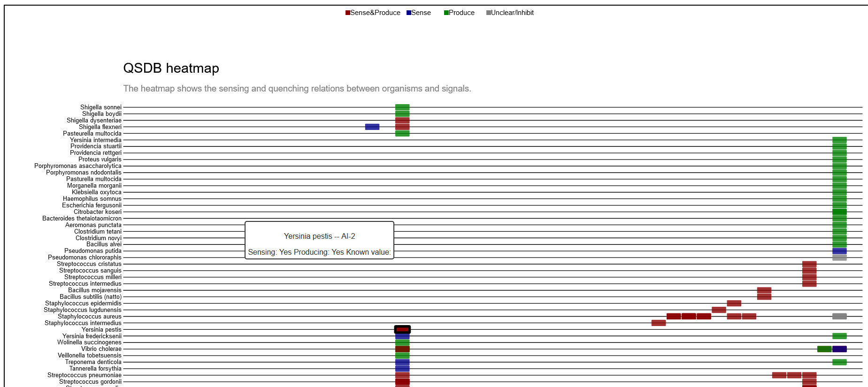Click the Shigella sonnei row label
This screenshot has width=868, height=387.
101,107
